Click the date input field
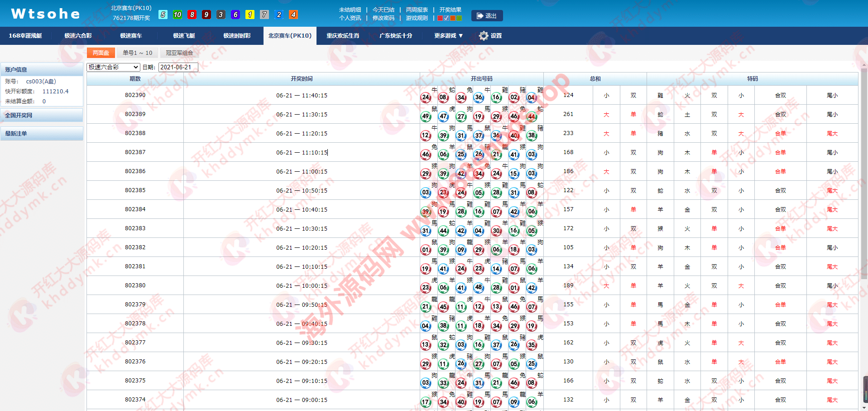 tap(178, 67)
